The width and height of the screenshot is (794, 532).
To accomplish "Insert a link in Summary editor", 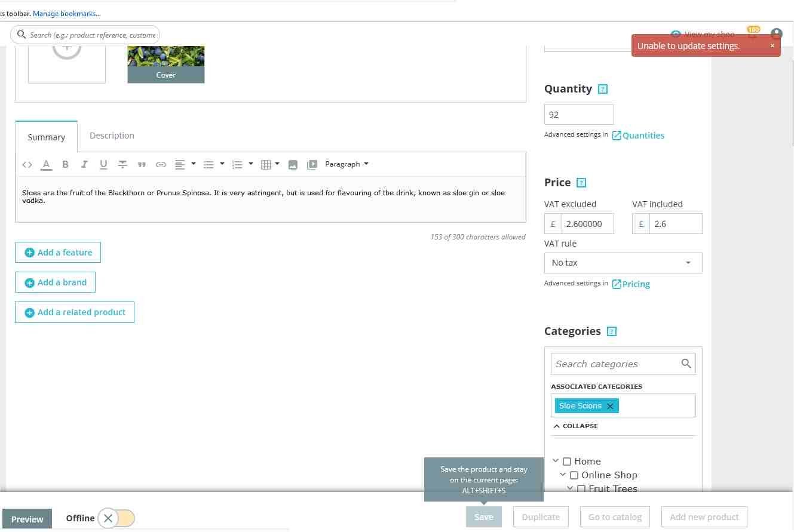I will pos(161,165).
